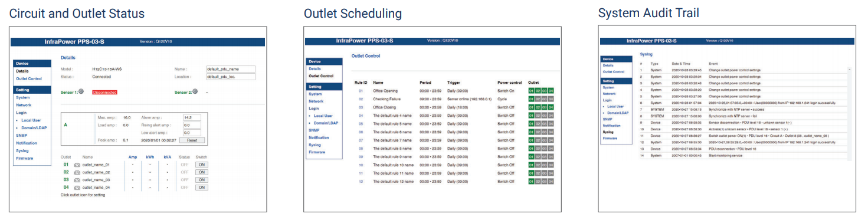Select the outlet_name_02 outlet icon
Image resolution: width=868 pixels, height=220 pixels.
[77, 172]
